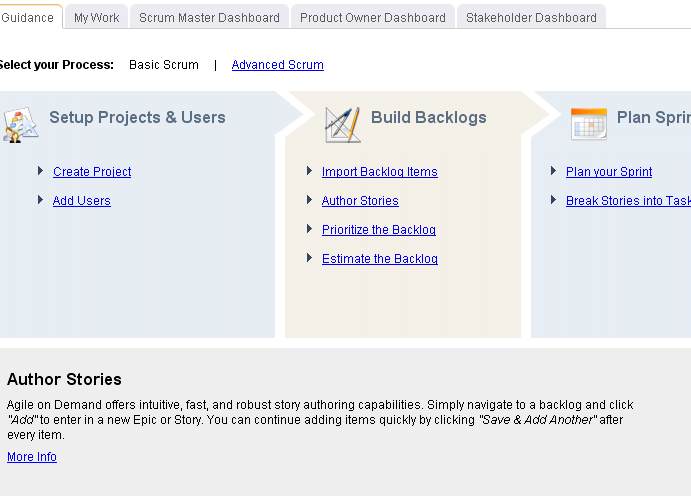Click the Setup Projects & Users icon
The image size is (691, 496).
coord(20,124)
